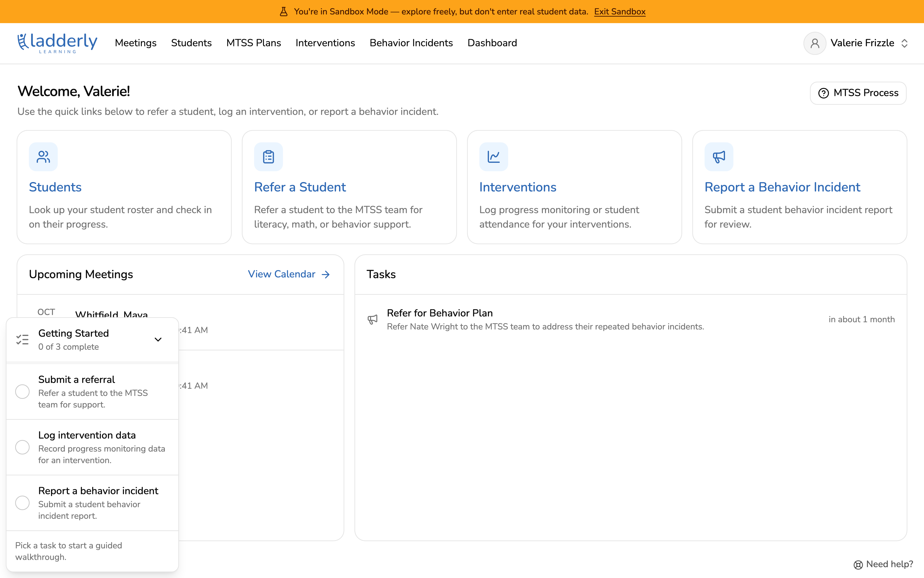Click the Ladderly Learning logo

point(57,43)
